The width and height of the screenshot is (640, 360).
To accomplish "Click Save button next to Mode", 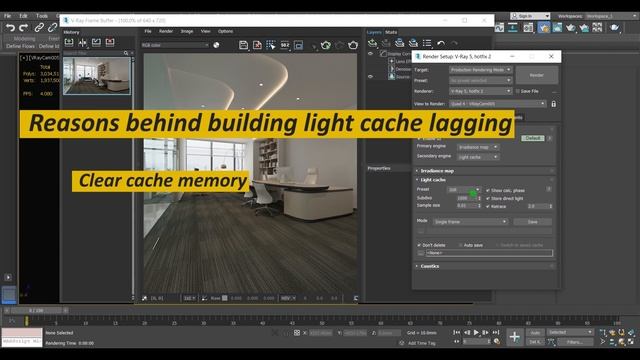I will 533,222.
